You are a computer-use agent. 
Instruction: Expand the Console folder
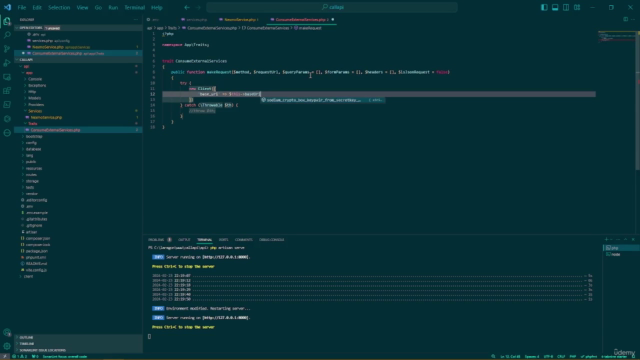click(x=35, y=79)
